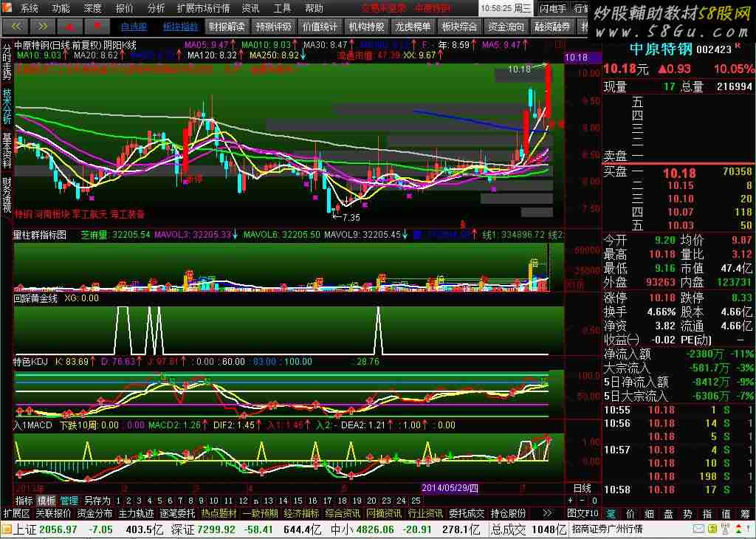This screenshot has height=539, width=756.
Task: Open the 报价 menu
Action: point(124,8)
